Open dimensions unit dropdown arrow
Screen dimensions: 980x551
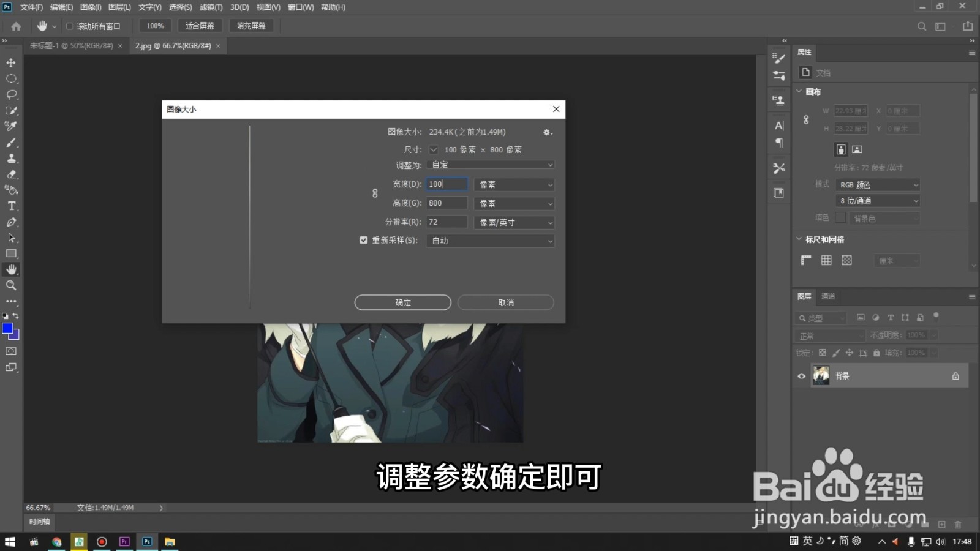433,150
